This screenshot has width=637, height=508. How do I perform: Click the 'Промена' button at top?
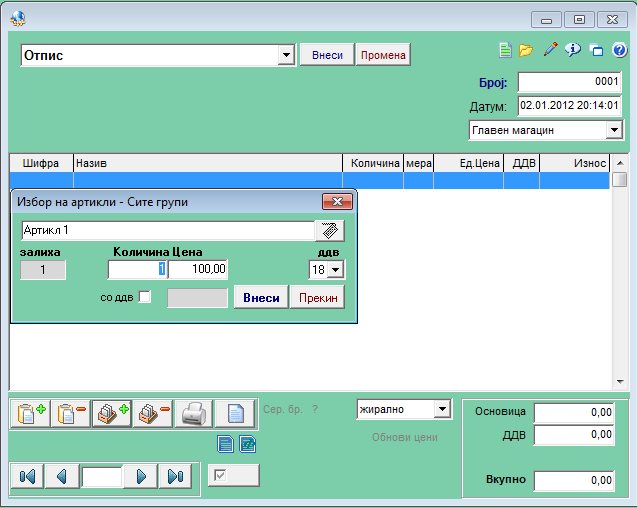click(383, 55)
